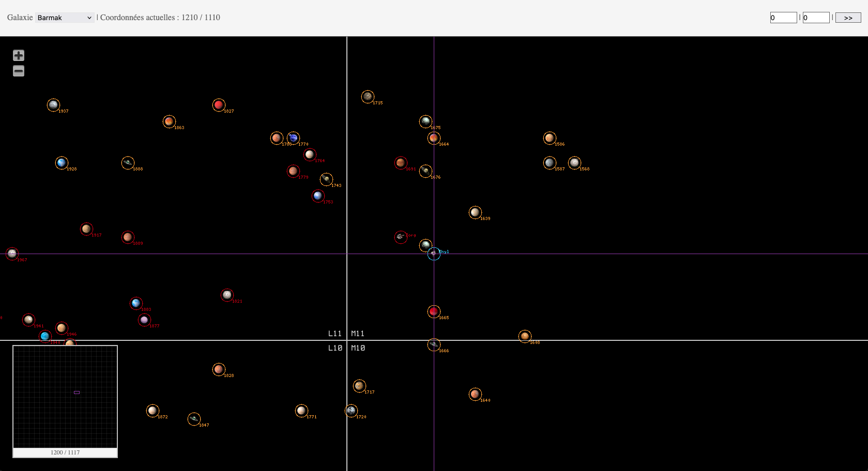Click the M10 sector label
This screenshot has width=868, height=471.
click(358, 348)
